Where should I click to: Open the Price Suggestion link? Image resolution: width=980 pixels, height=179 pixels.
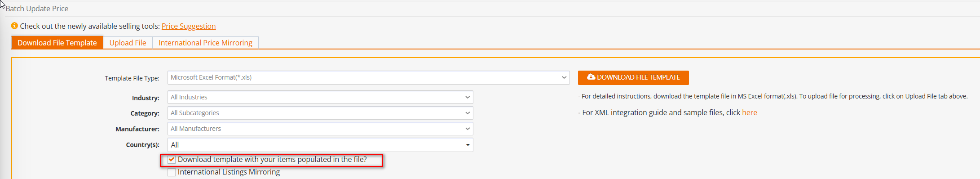pyautogui.click(x=189, y=26)
